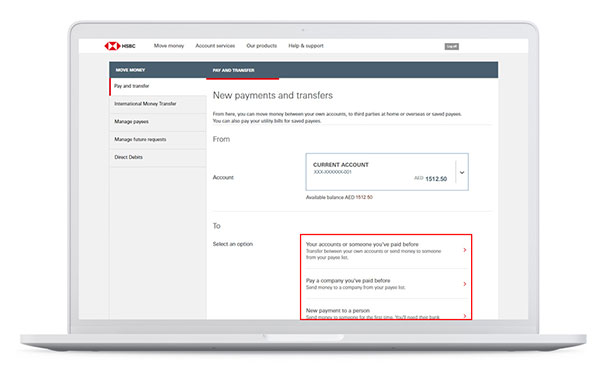
Task: Choose Pay a company you've paid before
Action: (386, 284)
